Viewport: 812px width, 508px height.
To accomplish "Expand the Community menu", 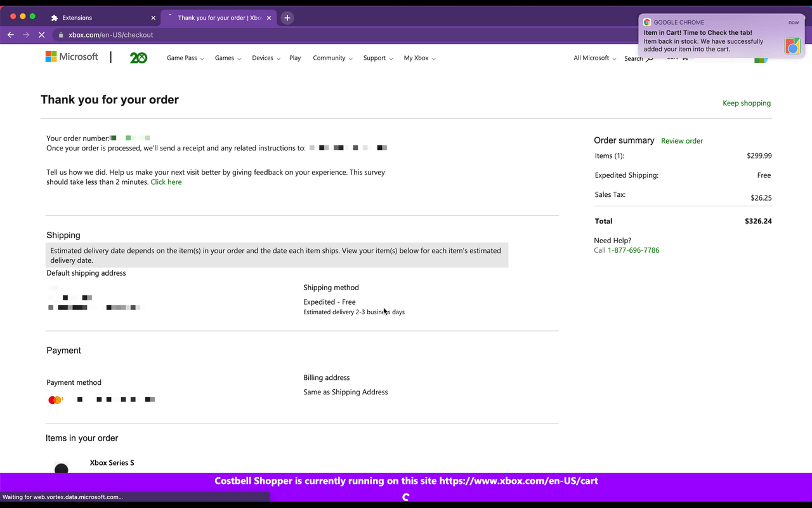I will pos(332,58).
